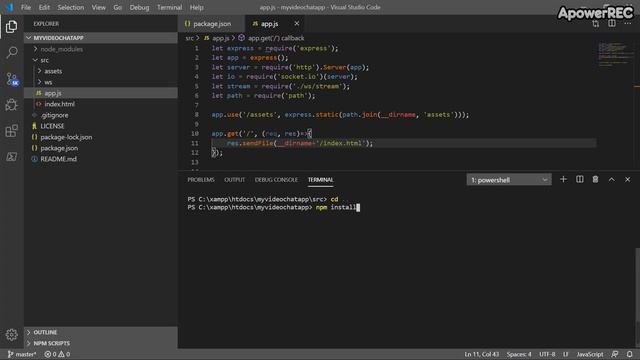Viewport: 640px width, 360px height.
Task: Click feedback icon in status bar
Action: (x=615, y=354)
